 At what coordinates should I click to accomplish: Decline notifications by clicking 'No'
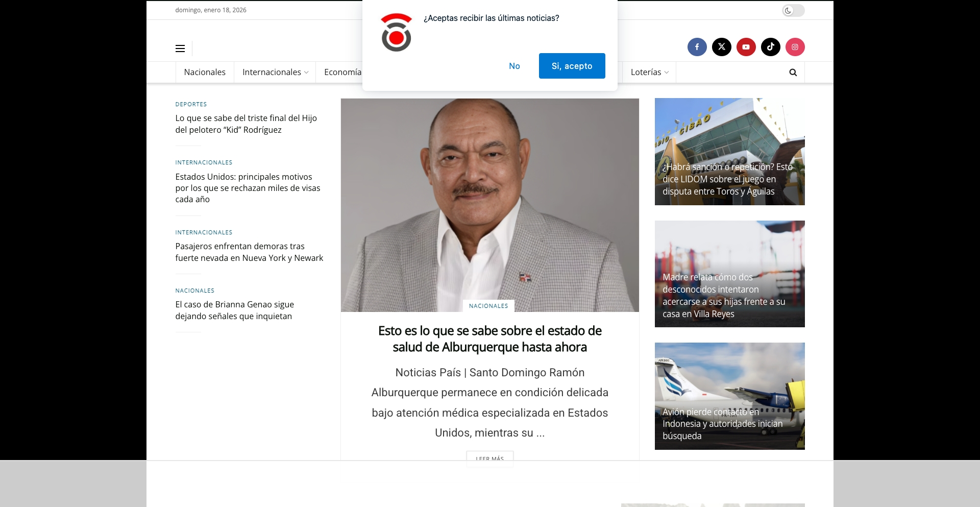pyautogui.click(x=514, y=66)
